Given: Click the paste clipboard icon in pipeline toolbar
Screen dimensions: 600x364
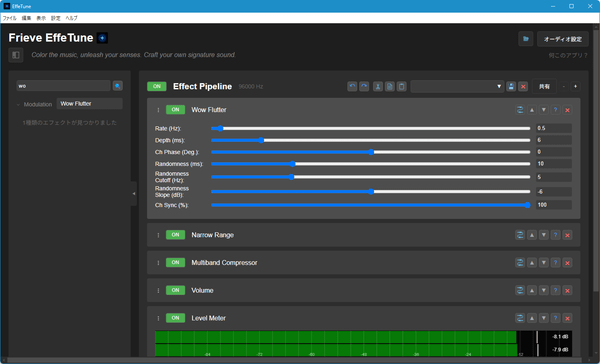Looking at the screenshot, I should click(x=401, y=87).
